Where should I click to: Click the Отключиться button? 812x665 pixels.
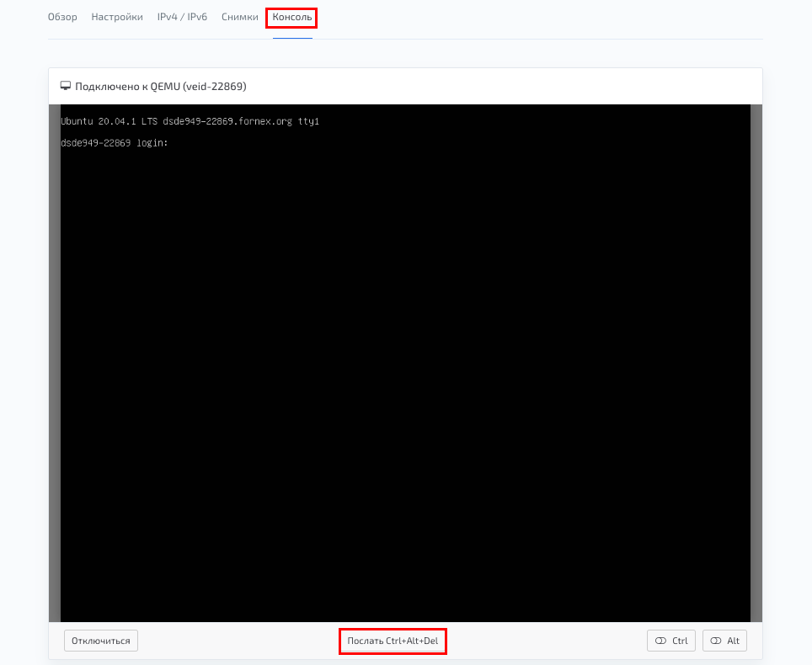[101, 641]
